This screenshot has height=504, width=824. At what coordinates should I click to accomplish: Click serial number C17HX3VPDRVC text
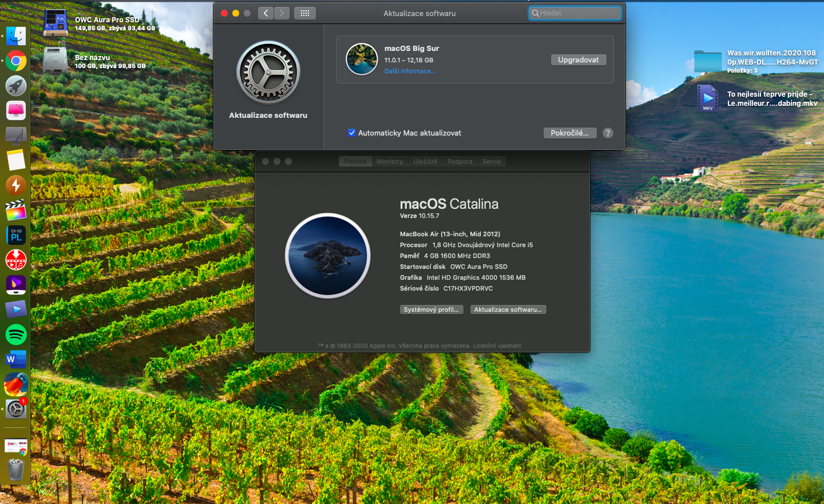click(468, 288)
